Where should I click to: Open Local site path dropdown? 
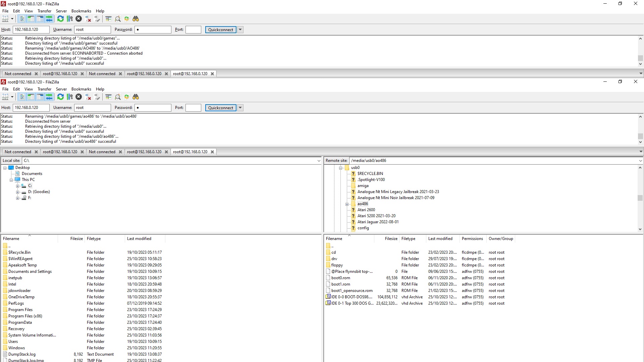coord(319,161)
